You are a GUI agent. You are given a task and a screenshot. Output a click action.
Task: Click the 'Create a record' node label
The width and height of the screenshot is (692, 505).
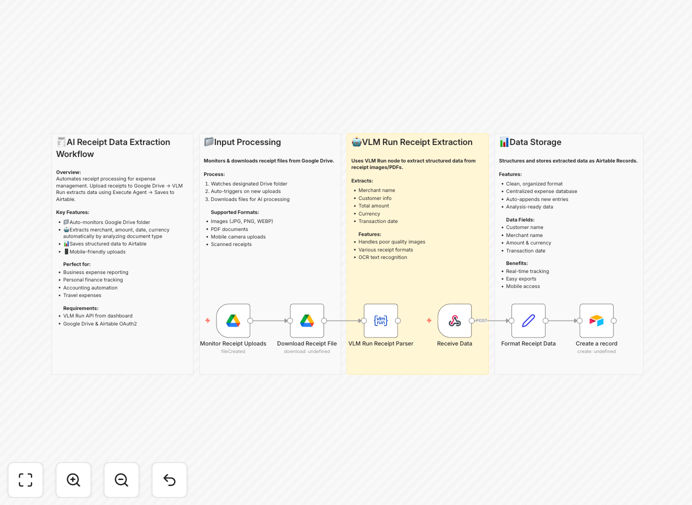point(596,343)
